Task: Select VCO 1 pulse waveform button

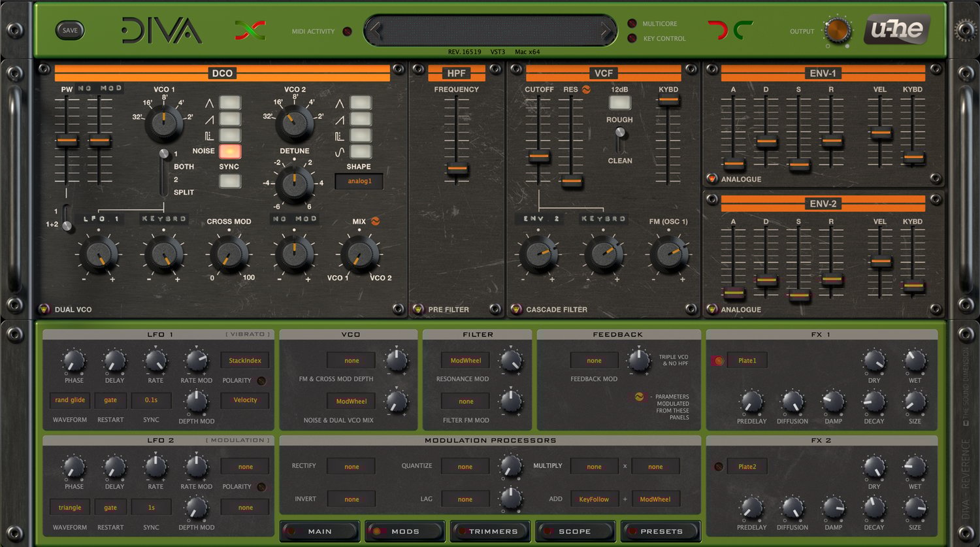Action: click(x=230, y=135)
